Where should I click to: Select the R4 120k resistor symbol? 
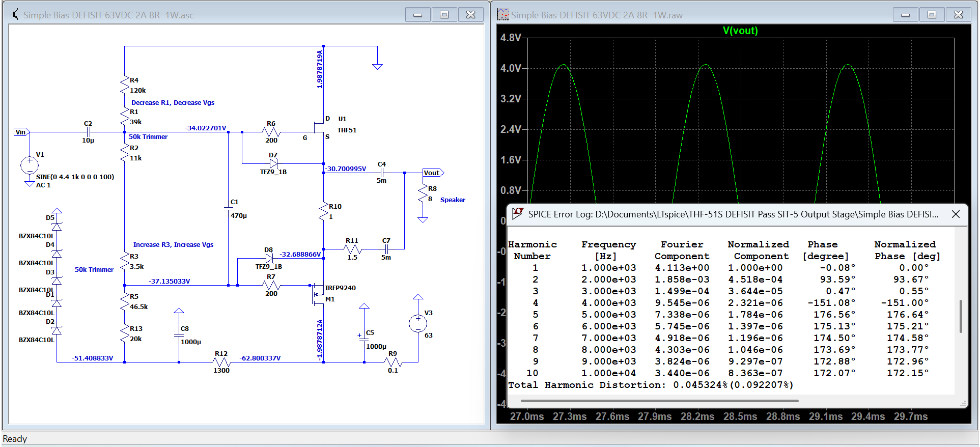[124, 85]
